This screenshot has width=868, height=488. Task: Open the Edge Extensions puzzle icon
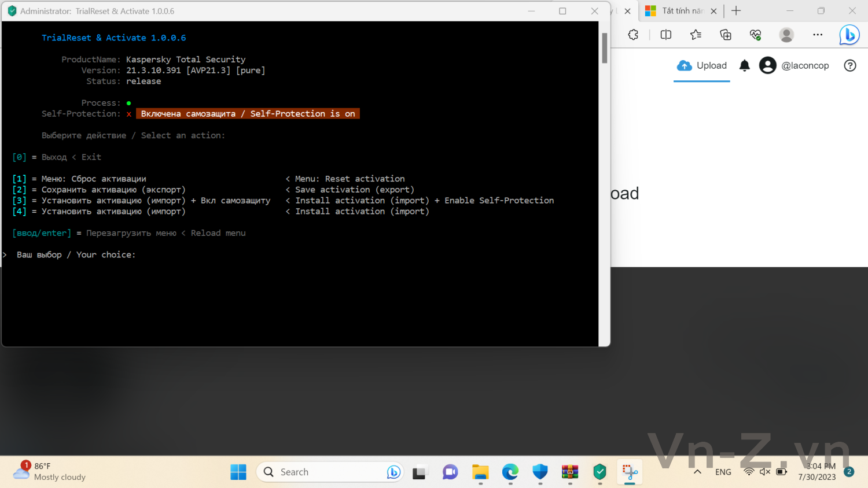(633, 35)
